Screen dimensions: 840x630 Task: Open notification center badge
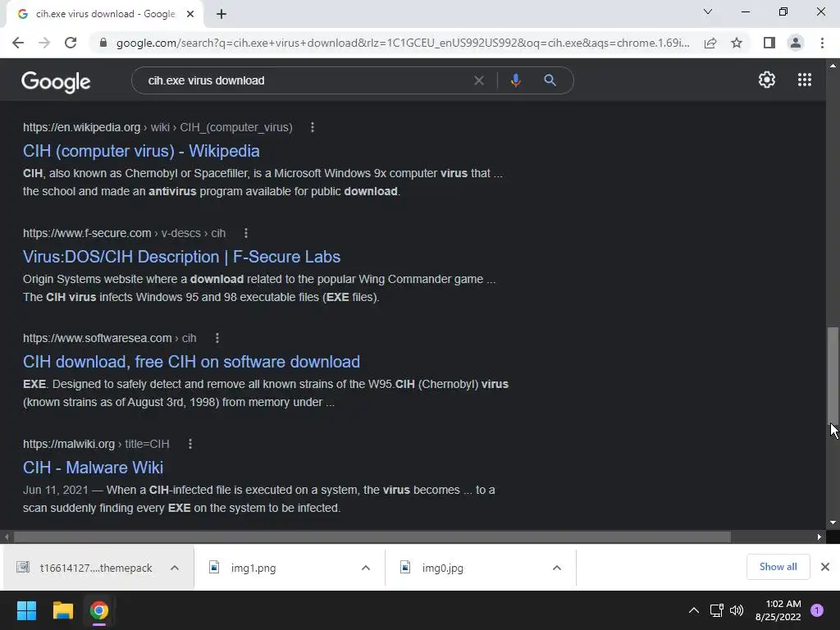[x=817, y=610]
